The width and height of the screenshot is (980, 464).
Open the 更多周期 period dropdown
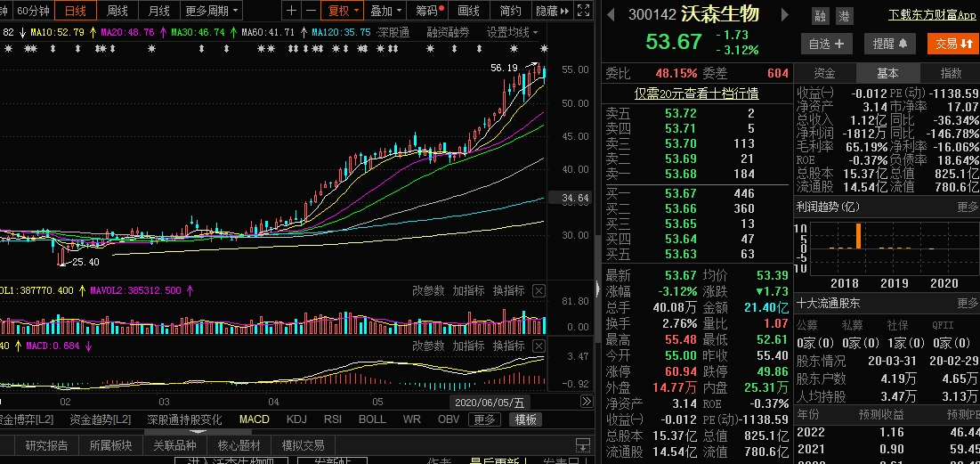coord(212,11)
